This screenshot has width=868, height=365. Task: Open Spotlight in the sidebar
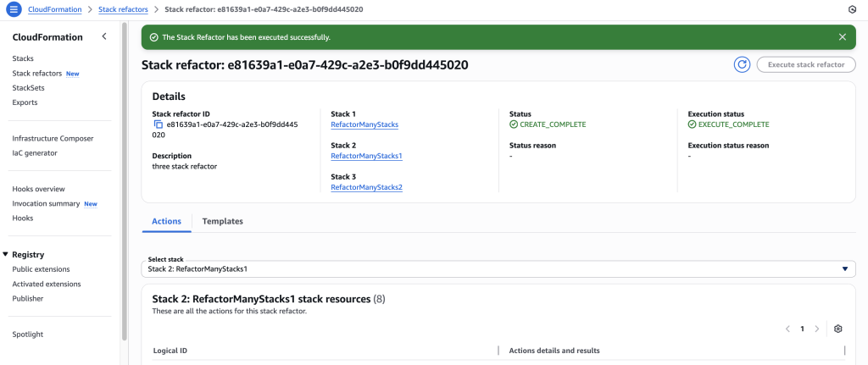(x=28, y=334)
